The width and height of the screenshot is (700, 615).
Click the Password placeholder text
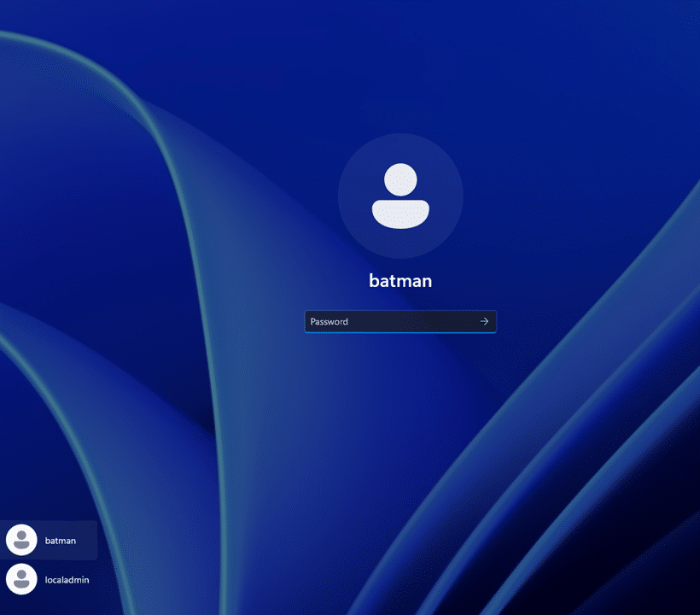[330, 322]
